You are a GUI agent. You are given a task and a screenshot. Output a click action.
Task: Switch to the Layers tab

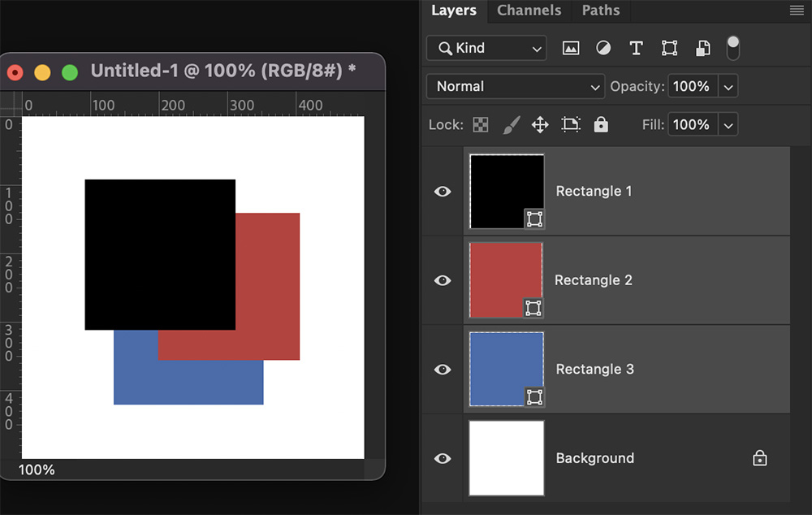coord(454,11)
